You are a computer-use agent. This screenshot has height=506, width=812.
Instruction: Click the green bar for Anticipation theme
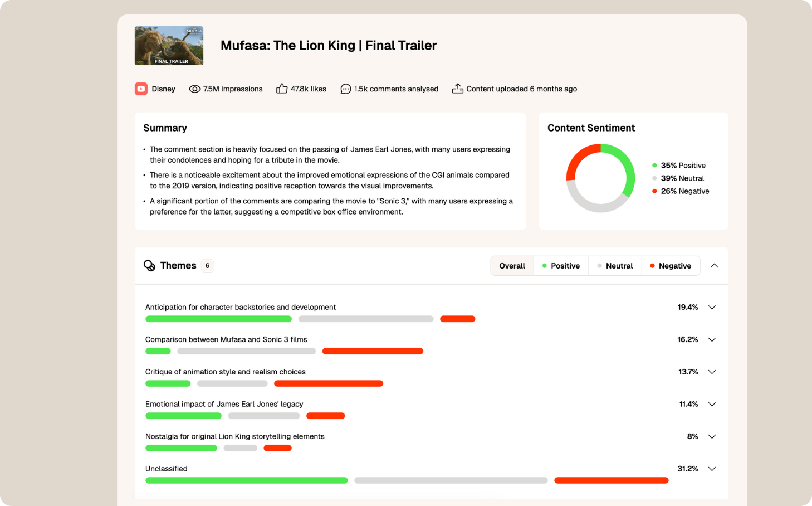(x=218, y=319)
